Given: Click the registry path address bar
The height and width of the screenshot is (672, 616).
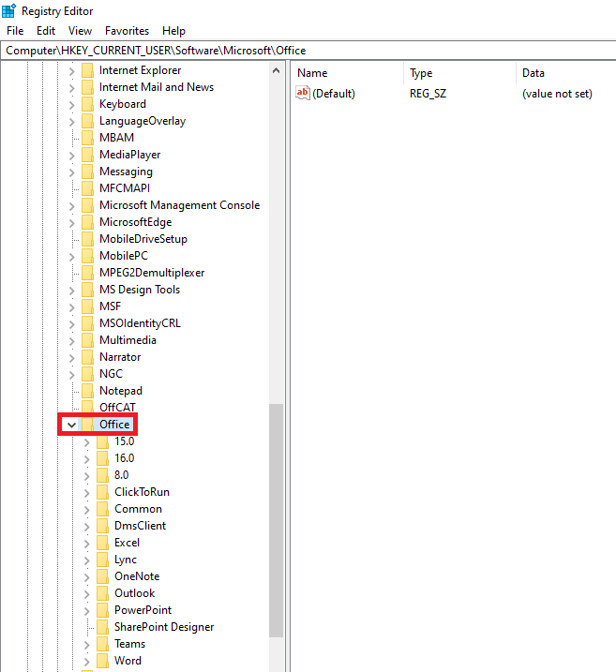Looking at the screenshot, I should pos(308,51).
